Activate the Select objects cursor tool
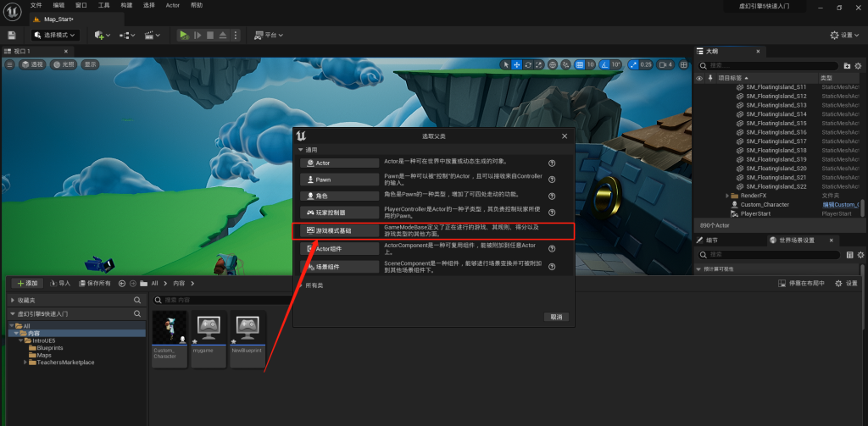 tap(505, 64)
